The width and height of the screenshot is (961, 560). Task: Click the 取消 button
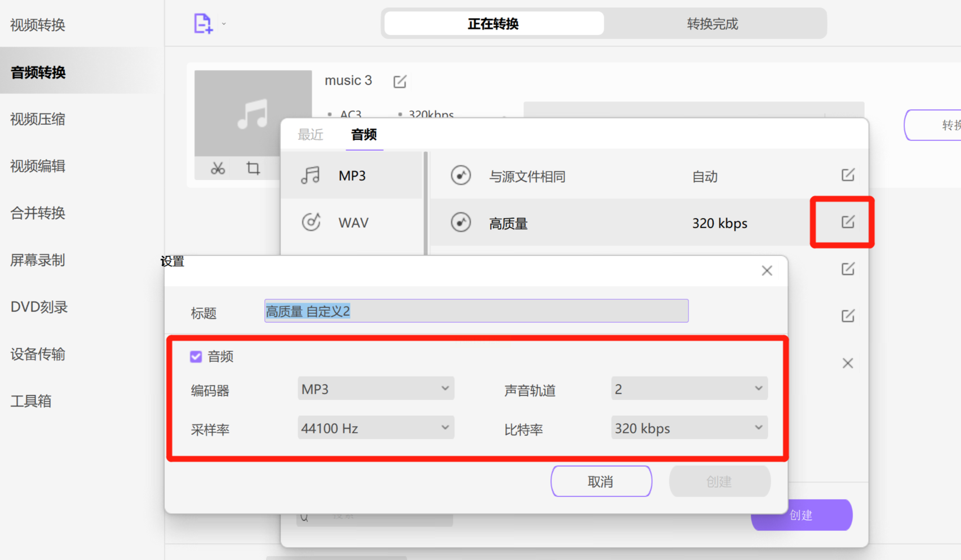[x=601, y=481]
